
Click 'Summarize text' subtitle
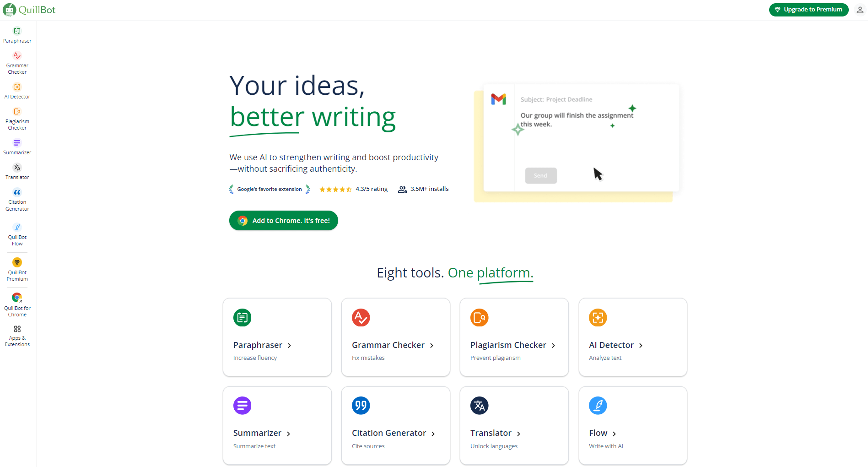click(x=254, y=446)
